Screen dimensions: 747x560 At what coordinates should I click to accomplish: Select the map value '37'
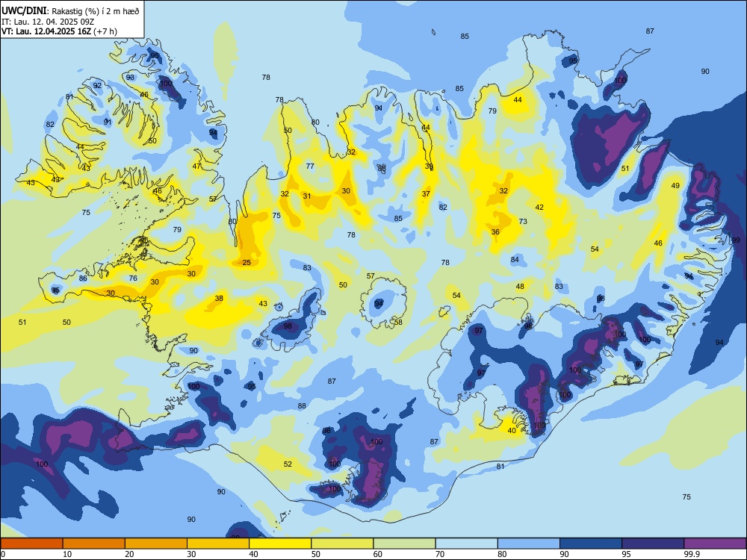426,194
